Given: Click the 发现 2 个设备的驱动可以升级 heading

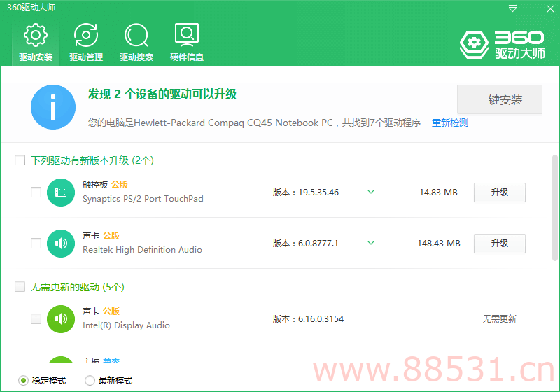Looking at the screenshot, I should (162, 94).
